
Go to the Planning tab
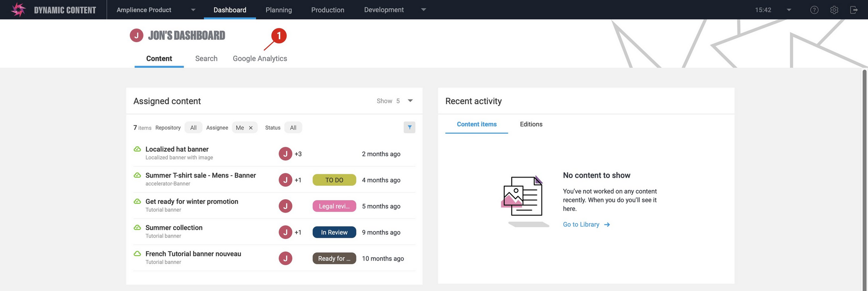tap(279, 10)
